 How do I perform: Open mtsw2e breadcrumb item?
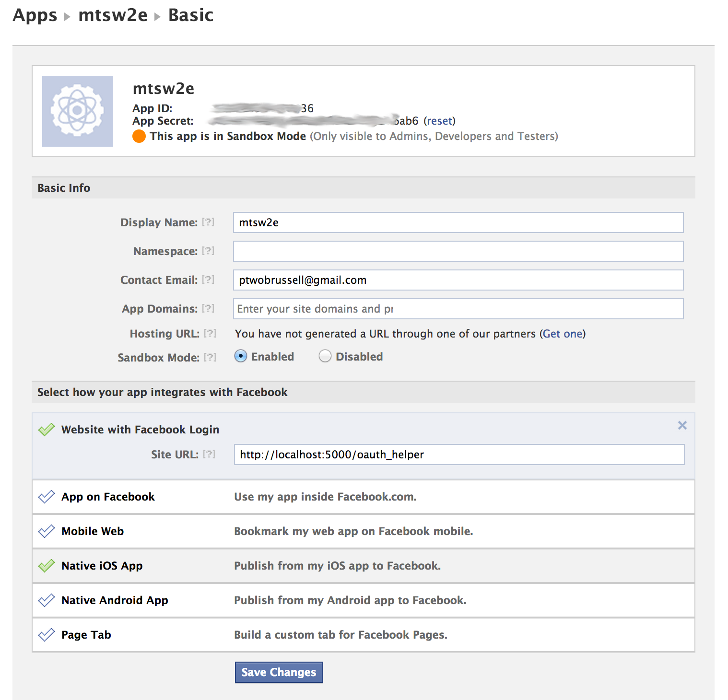click(x=113, y=15)
